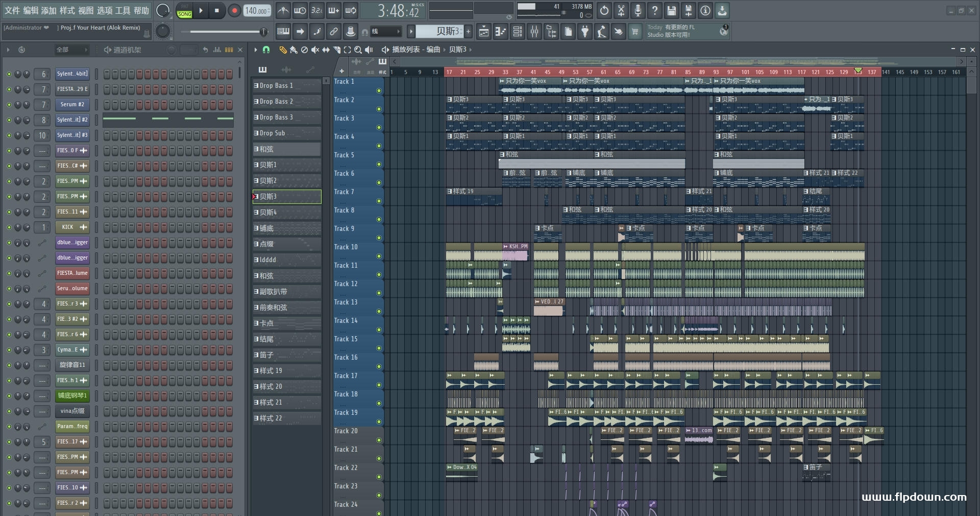Open the 线 snap mode dropdown

pyautogui.click(x=386, y=32)
